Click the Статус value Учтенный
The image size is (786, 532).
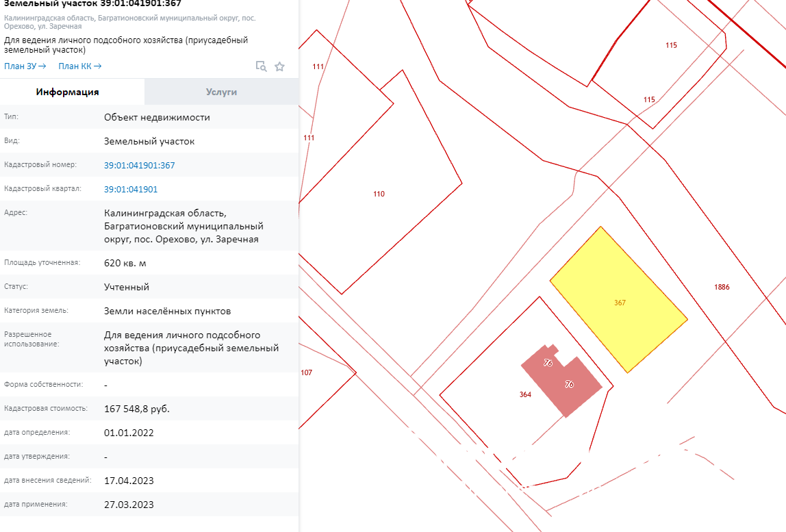coord(127,287)
